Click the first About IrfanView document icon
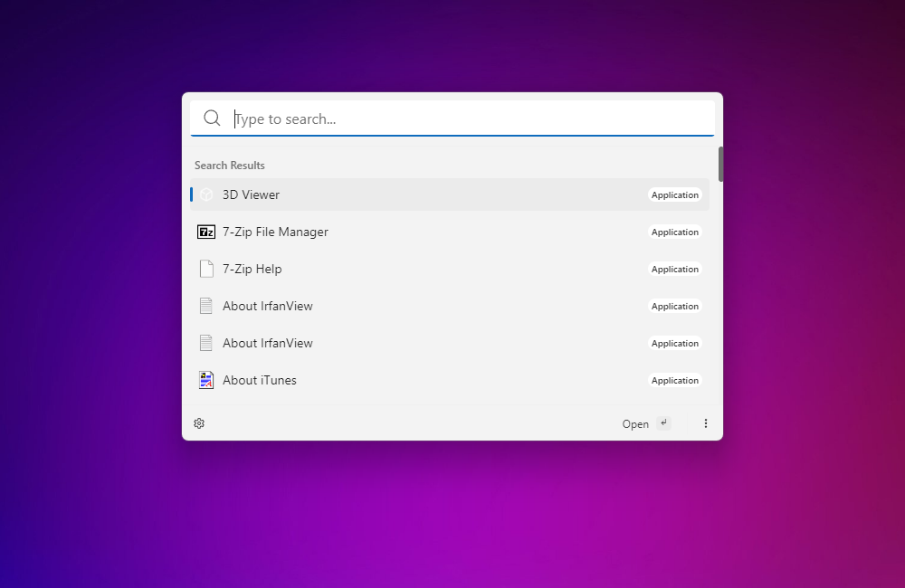Viewport: 905px width, 588px height. [206, 306]
